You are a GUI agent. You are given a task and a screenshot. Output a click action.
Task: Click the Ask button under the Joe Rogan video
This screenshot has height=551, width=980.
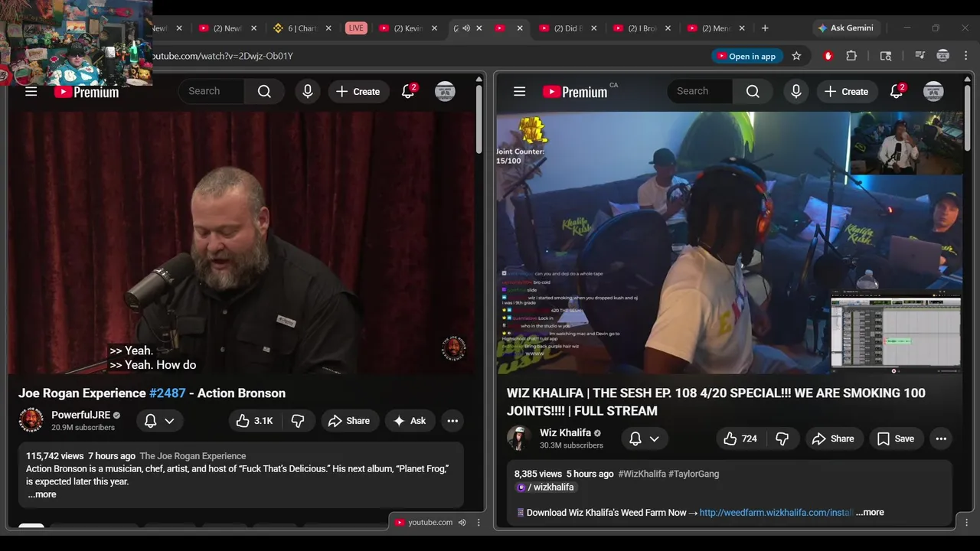pos(410,421)
